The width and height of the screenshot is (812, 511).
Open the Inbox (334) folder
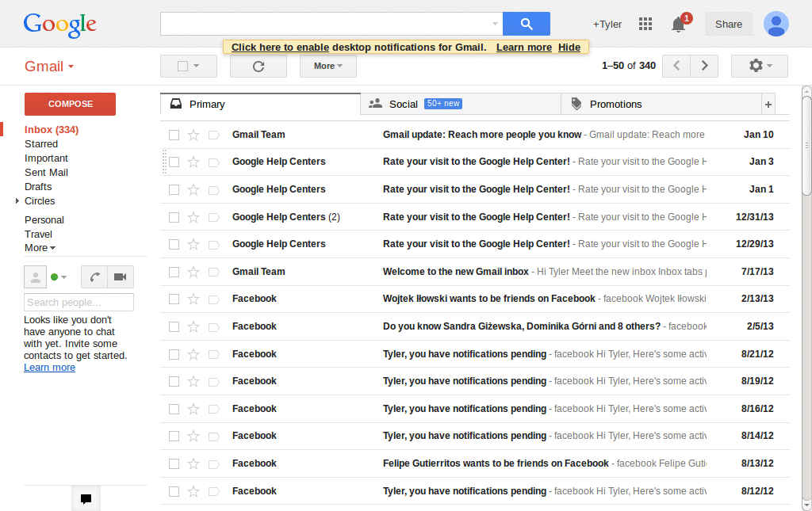click(x=52, y=130)
